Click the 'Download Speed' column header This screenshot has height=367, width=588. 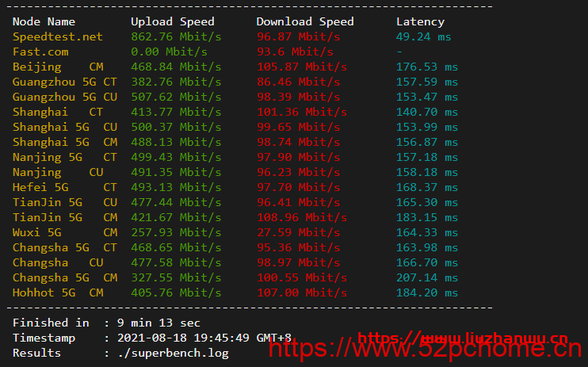[x=305, y=21]
